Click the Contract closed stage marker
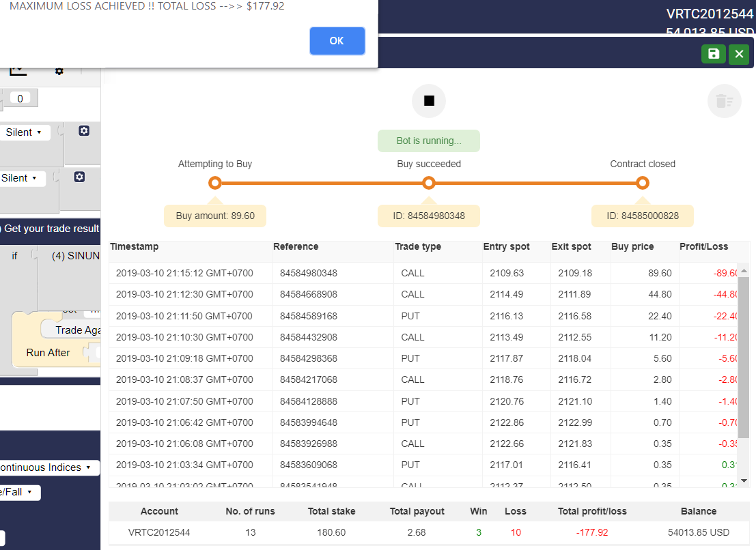This screenshot has height=550, width=756. 642,183
